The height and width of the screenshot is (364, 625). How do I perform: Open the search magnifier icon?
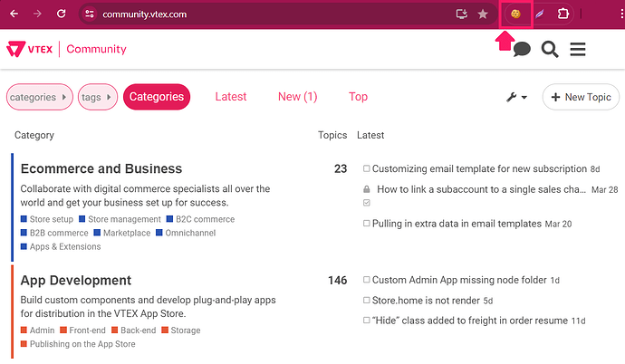coord(550,49)
